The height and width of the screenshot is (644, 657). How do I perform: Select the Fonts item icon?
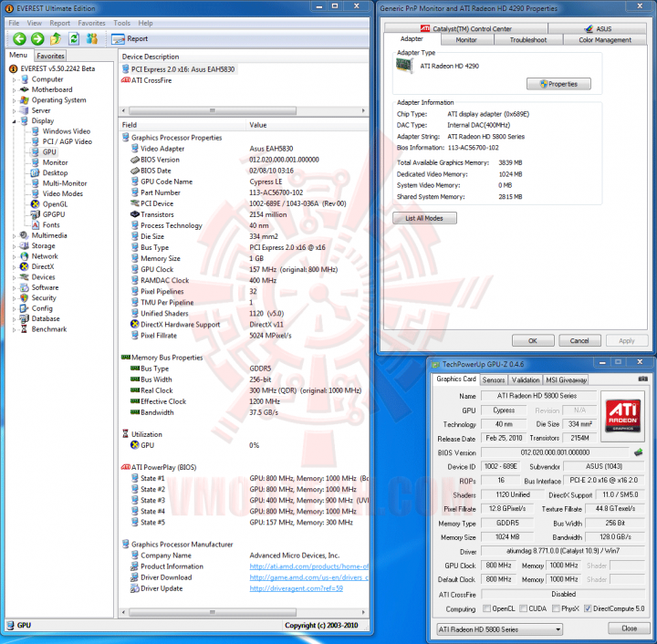36,225
